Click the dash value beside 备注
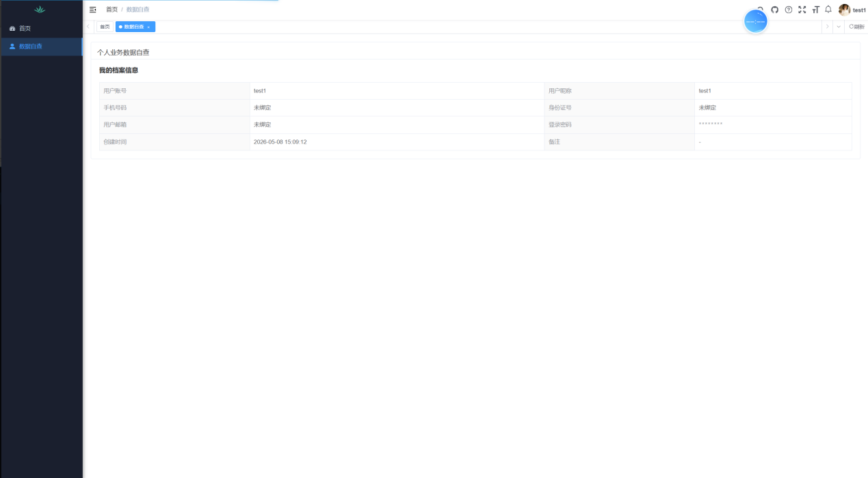Image resolution: width=868 pixels, height=478 pixels. click(700, 142)
